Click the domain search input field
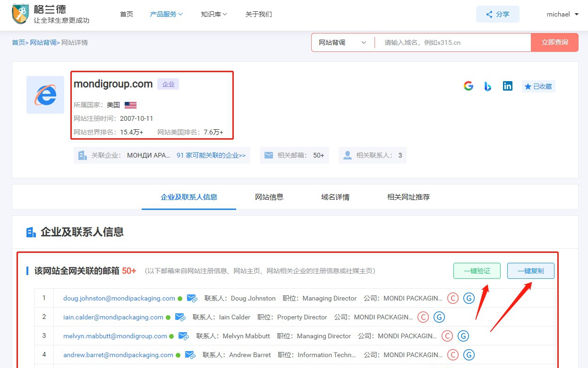Viewport: 588px width, 368px height. (453, 42)
